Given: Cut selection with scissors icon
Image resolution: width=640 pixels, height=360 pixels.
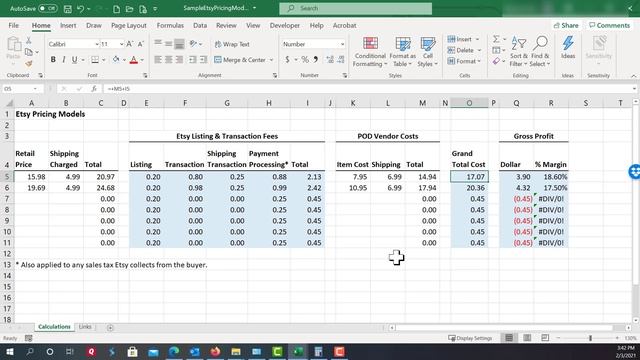Looking at the screenshot, I should (x=29, y=41).
